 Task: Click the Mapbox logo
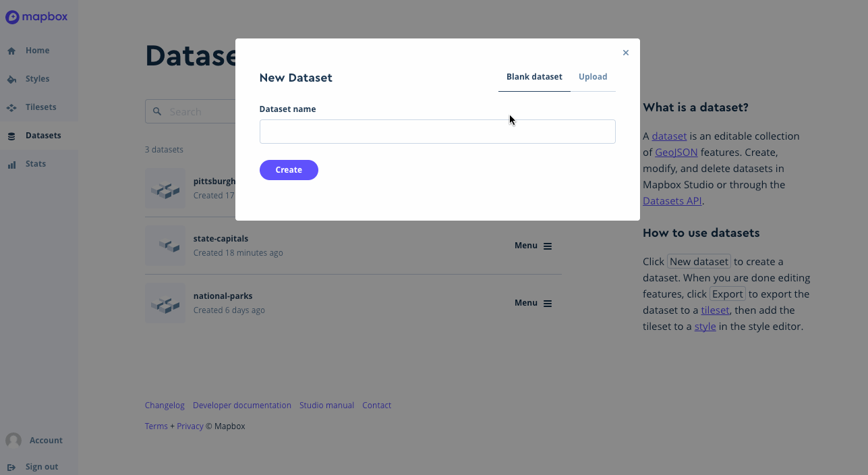coord(36,17)
